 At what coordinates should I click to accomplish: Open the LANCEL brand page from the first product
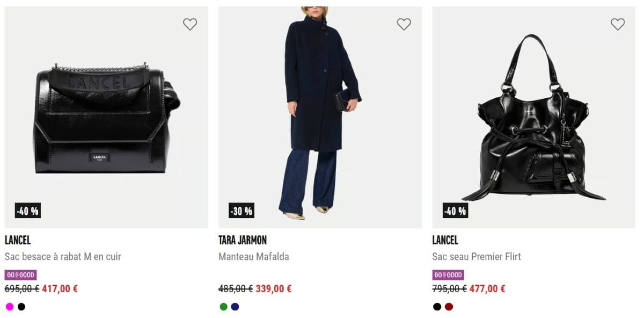[14, 240]
